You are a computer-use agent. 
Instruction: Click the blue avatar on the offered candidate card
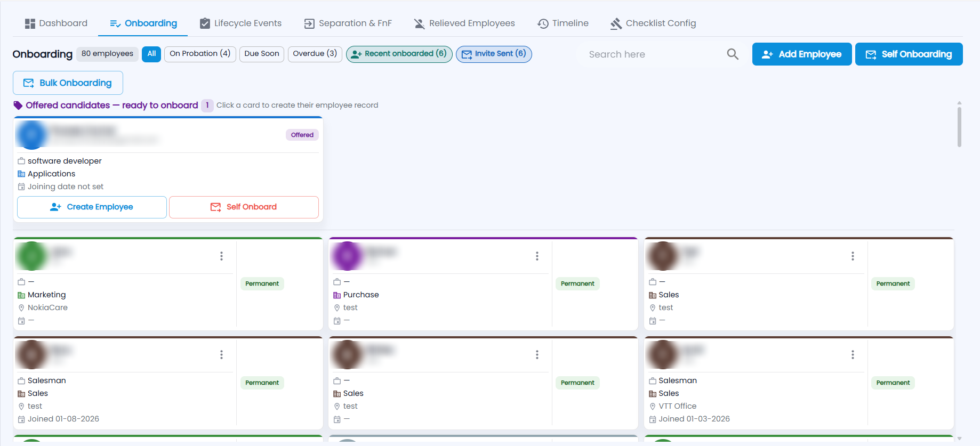pos(32,135)
